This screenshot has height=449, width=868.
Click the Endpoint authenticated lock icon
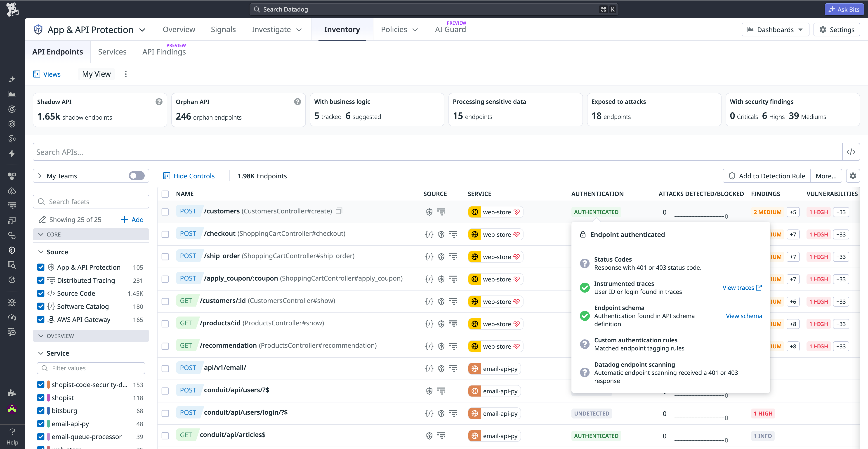click(x=583, y=234)
